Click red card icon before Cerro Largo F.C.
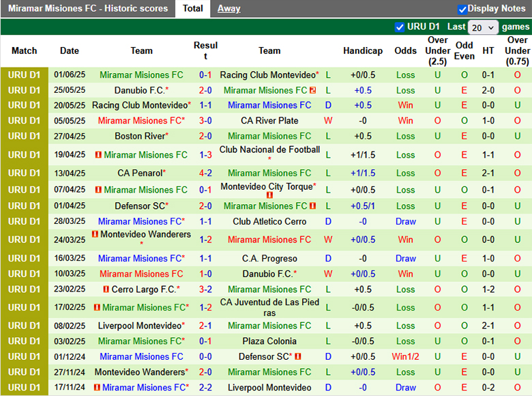This screenshot has width=532, height=396. coord(106,289)
